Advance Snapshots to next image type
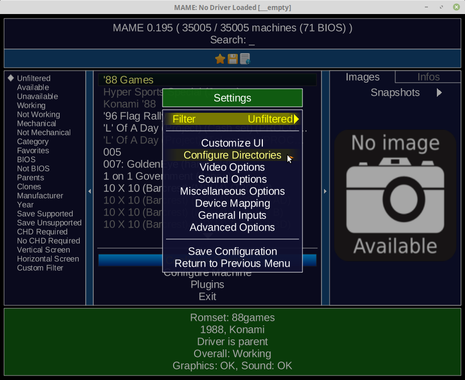The width and height of the screenshot is (465, 380). click(439, 93)
